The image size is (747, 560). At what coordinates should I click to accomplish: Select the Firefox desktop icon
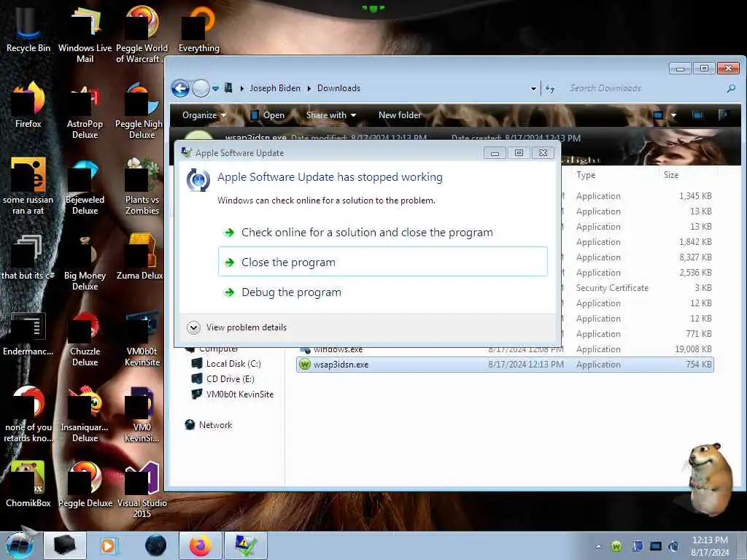(x=28, y=106)
